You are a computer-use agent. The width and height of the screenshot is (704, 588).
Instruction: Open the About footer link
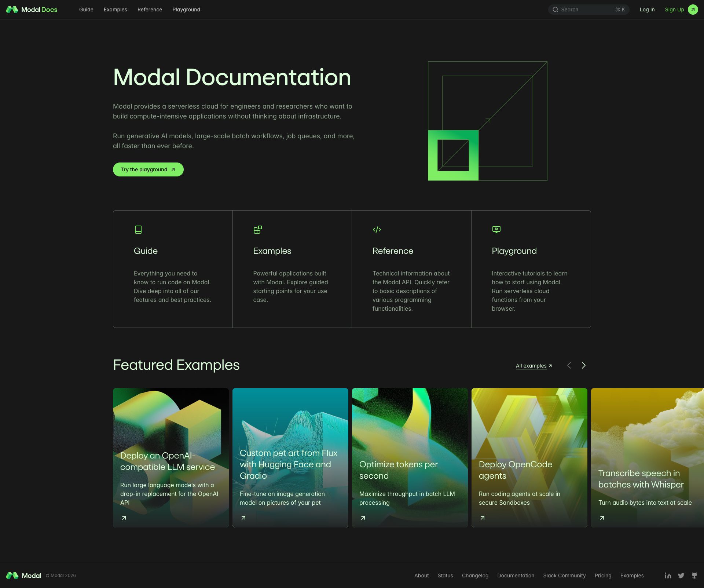(x=421, y=576)
